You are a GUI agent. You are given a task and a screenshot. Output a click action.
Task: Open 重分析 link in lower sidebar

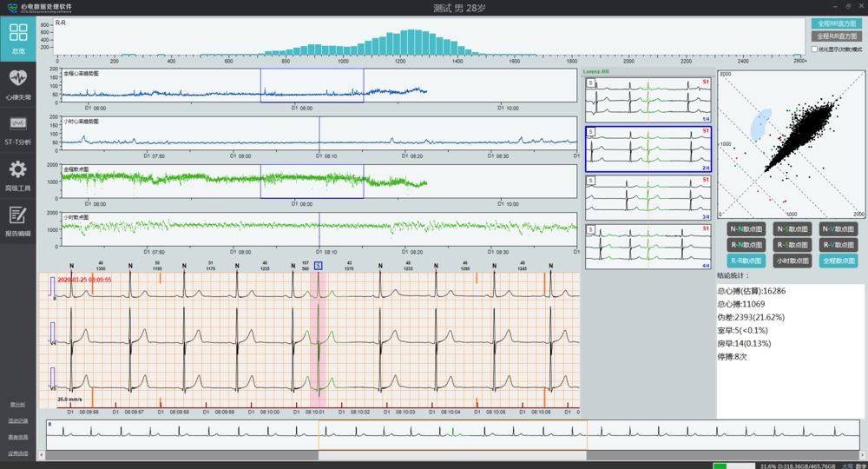17,405
